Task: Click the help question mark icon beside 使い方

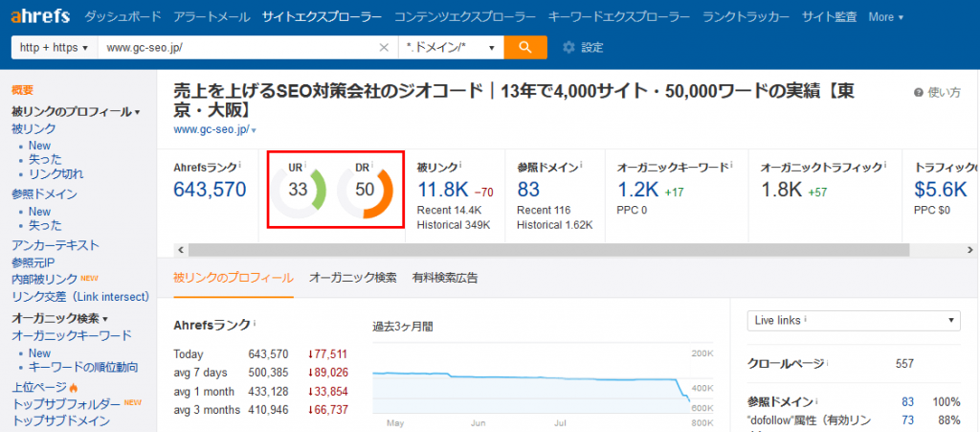Action: 918,93
